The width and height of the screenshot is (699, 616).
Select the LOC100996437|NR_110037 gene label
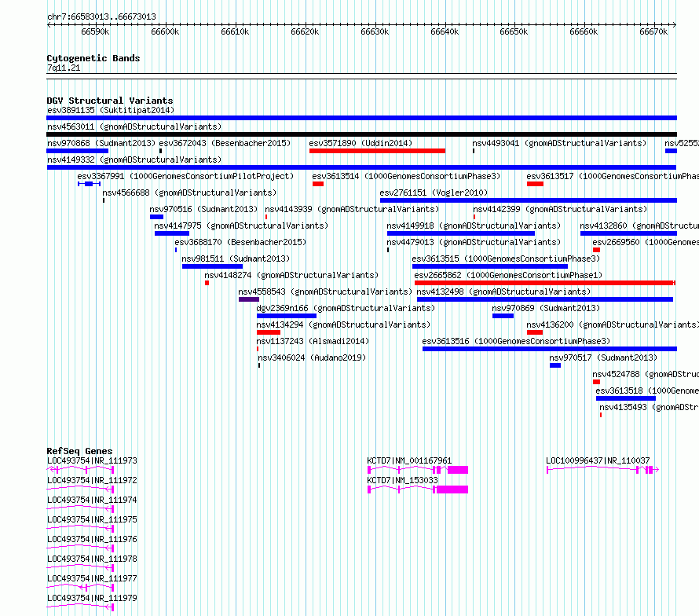598,460
